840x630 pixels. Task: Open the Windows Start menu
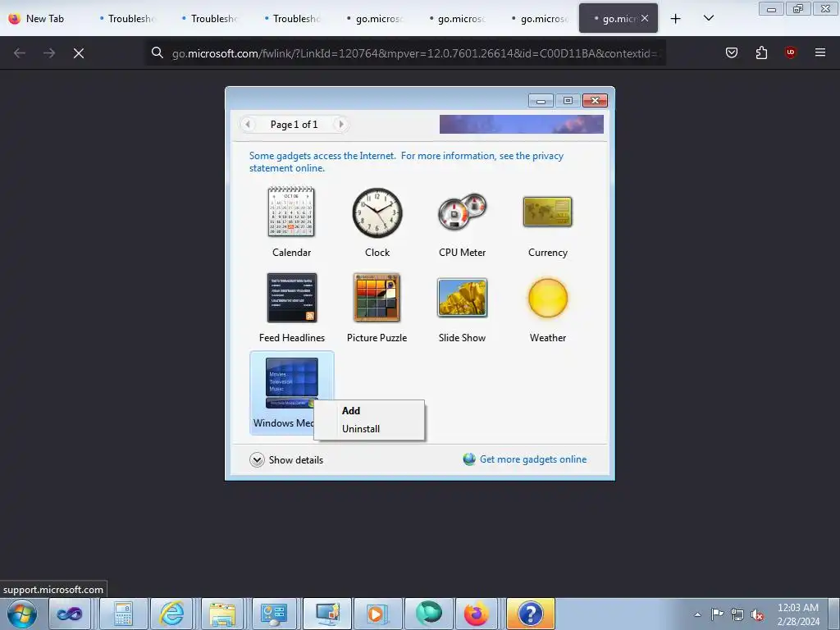coord(22,614)
